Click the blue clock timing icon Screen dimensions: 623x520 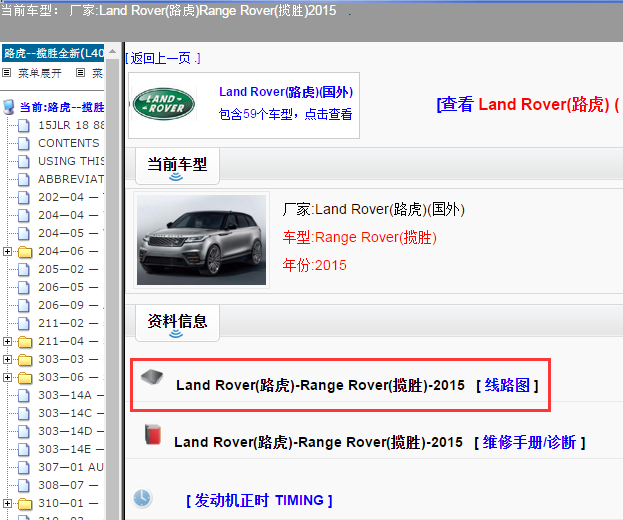pyautogui.click(x=142, y=498)
